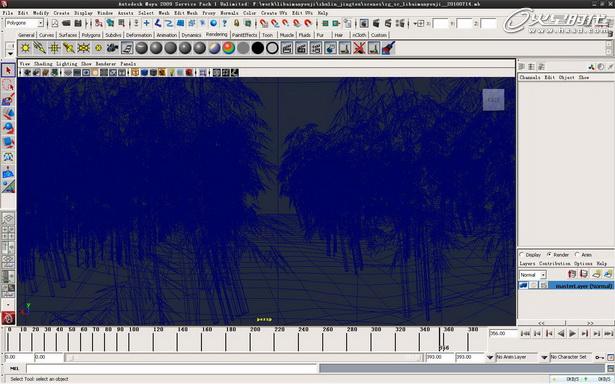Click the four view layout icon
Image resolution: width=615 pixels, height=384 pixels.
tap(8, 232)
